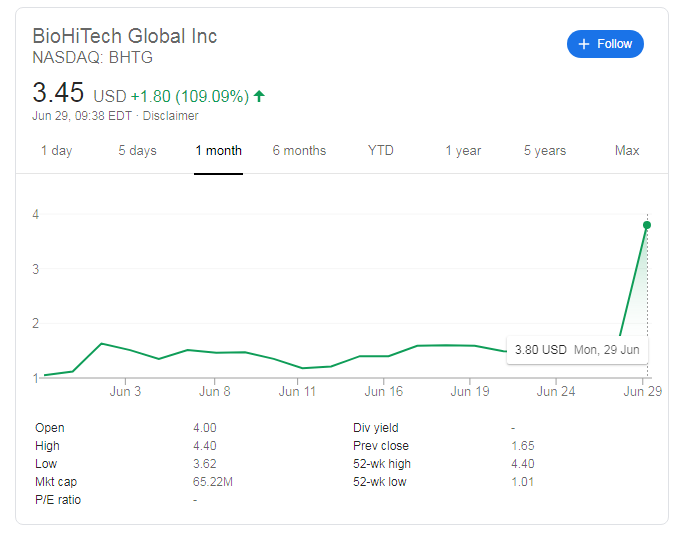The height and width of the screenshot is (537, 681).
Task: Click the Mkt cap label
Action: coord(56,482)
